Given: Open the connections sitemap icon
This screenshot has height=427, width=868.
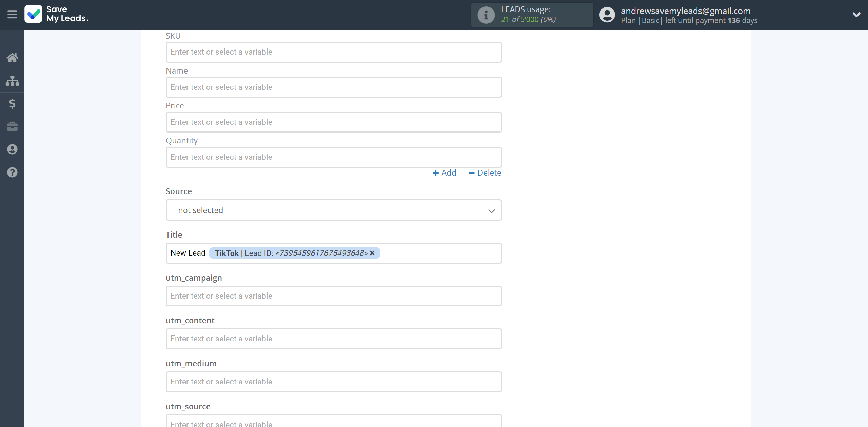Looking at the screenshot, I should click(12, 81).
